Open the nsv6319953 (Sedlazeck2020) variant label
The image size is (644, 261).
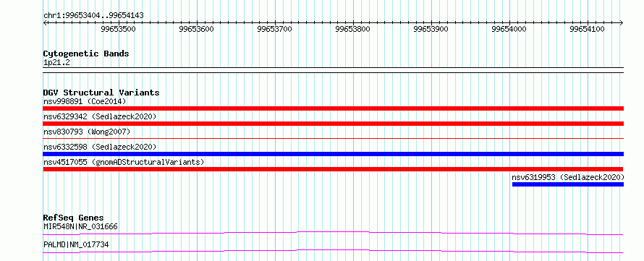pos(568,177)
